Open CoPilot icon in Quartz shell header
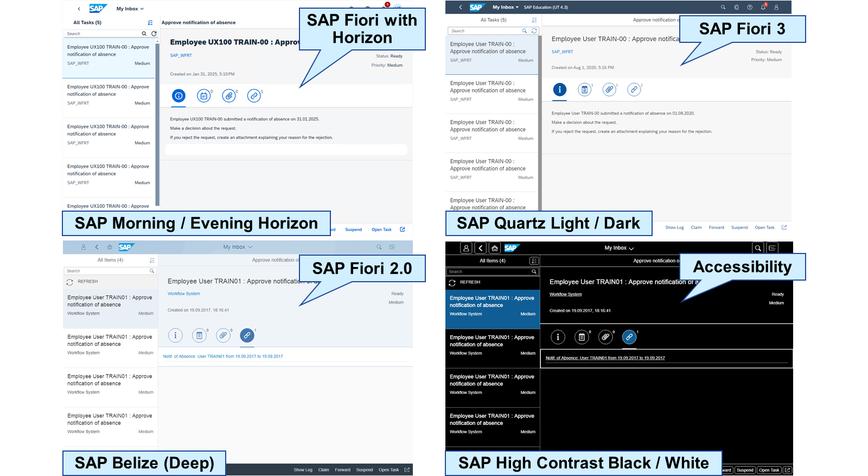This screenshot has height=476, width=868. coord(737,7)
